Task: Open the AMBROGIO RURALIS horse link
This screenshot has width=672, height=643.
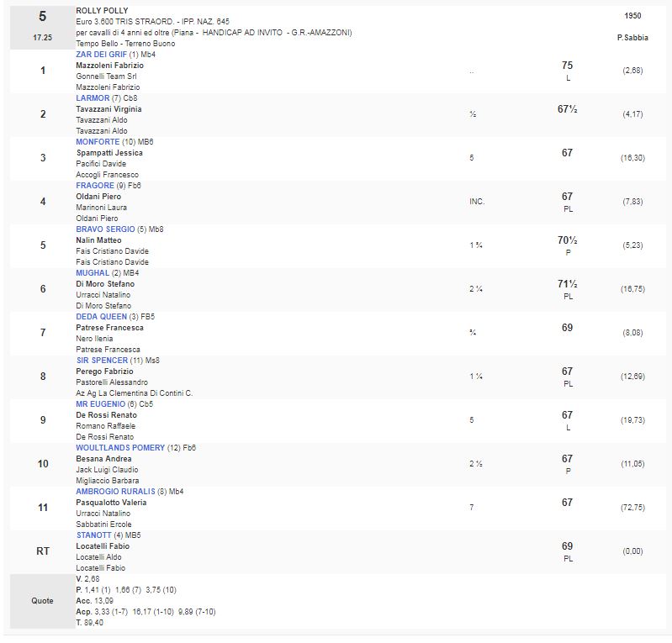Action: tap(115, 492)
